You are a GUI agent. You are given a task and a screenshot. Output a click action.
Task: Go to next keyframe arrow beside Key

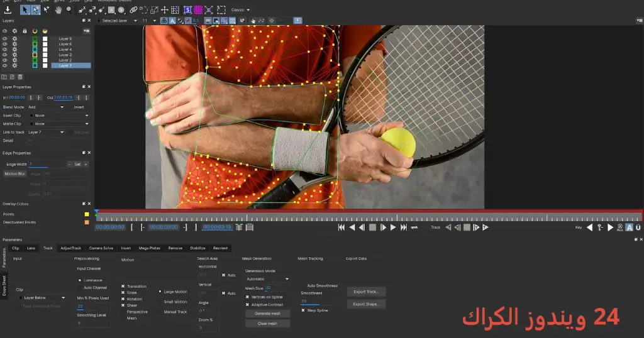click(x=610, y=227)
